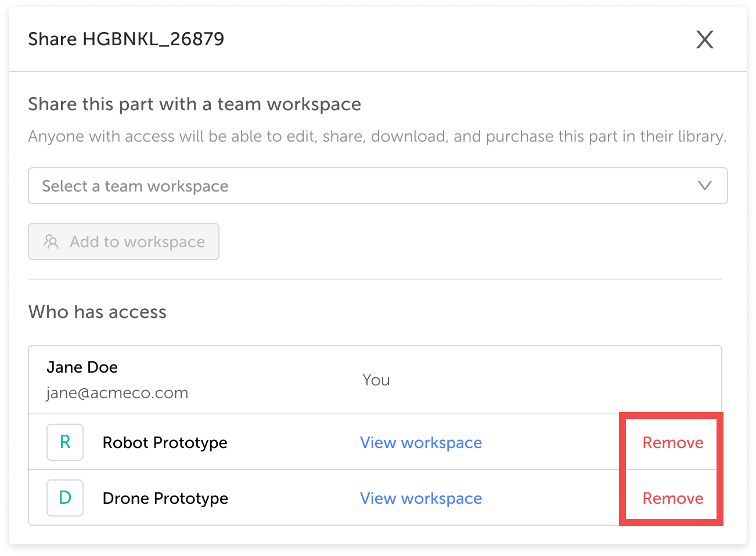Select the Robot Prototype workspace name

[165, 442]
